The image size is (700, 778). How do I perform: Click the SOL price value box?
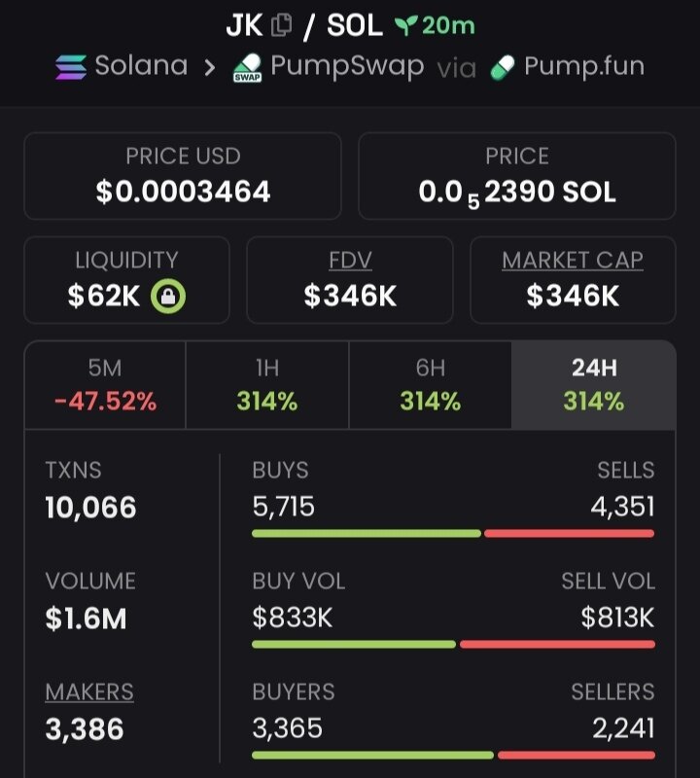tap(517, 176)
